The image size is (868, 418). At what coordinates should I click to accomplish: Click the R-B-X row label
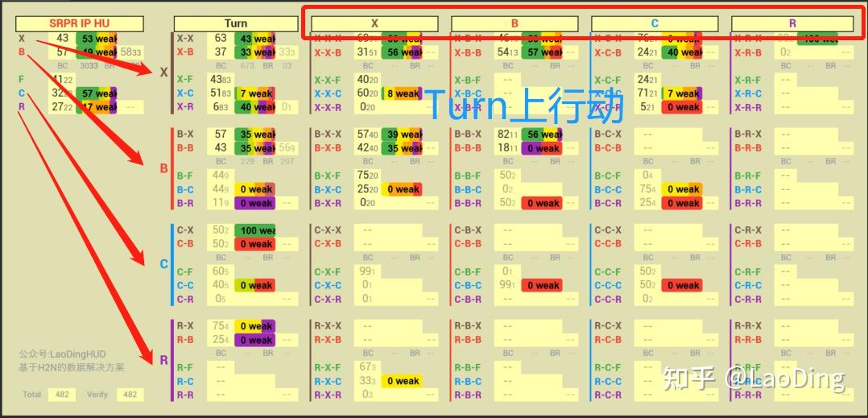pyautogui.click(x=468, y=326)
